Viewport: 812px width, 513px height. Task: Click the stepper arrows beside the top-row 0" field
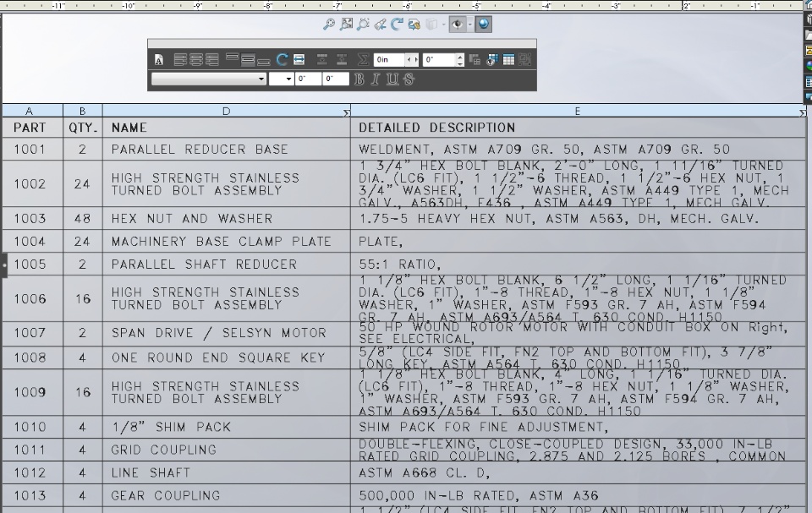(x=460, y=60)
